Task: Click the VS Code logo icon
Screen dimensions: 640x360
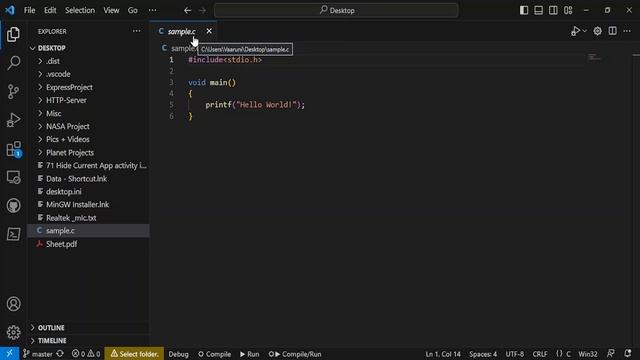Action: pyautogui.click(x=9, y=10)
